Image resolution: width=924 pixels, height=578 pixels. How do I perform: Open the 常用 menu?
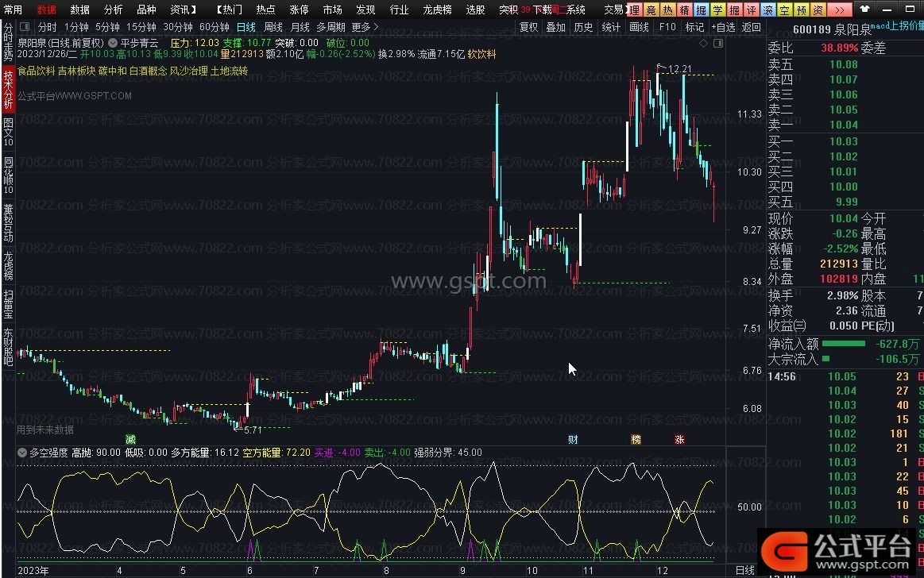(x=13, y=10)
